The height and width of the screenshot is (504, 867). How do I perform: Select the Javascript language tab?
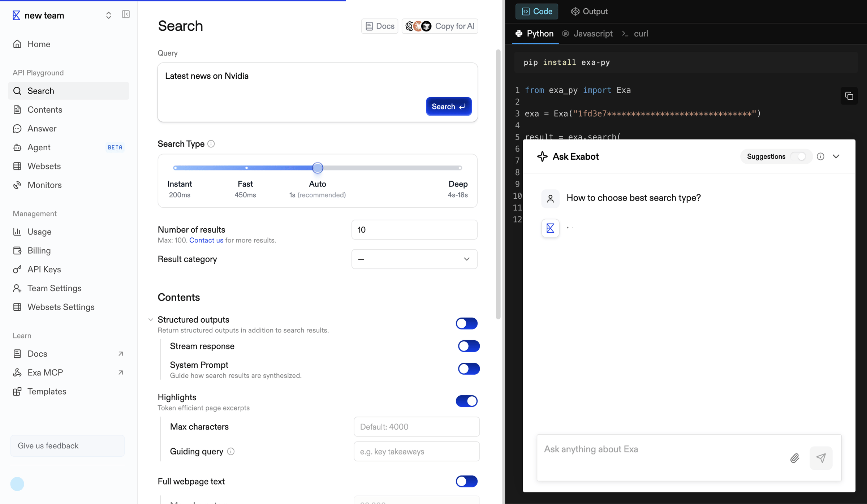pos(587,34)
